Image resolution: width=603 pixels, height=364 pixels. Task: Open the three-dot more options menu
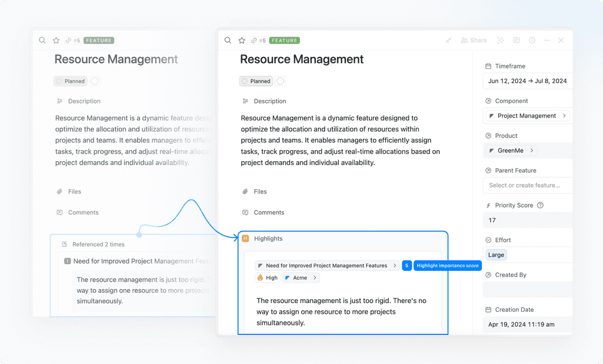pos(547,41)
